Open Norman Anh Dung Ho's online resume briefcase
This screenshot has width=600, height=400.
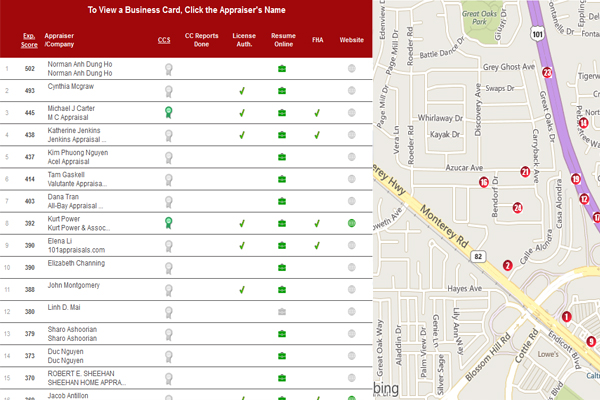tap(282, 69)
